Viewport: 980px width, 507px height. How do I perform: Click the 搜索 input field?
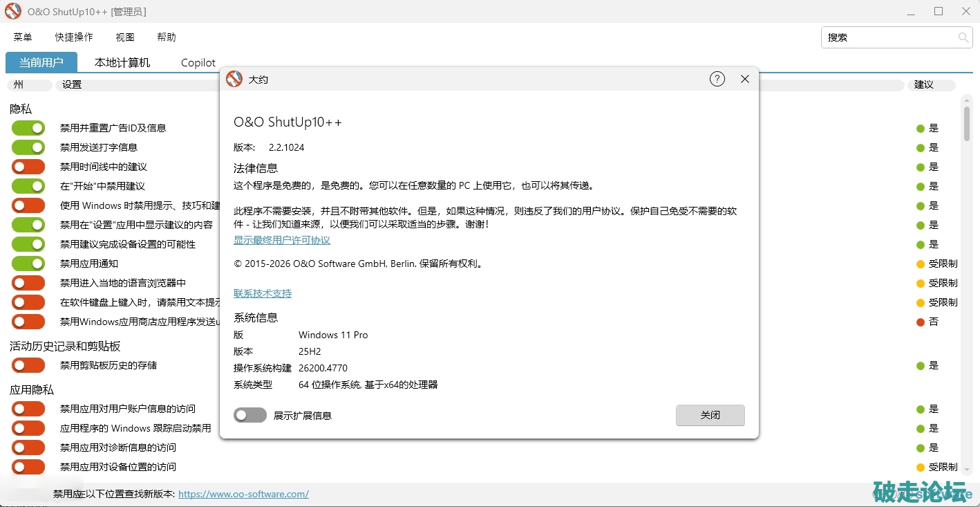click(x=888, y=37)
